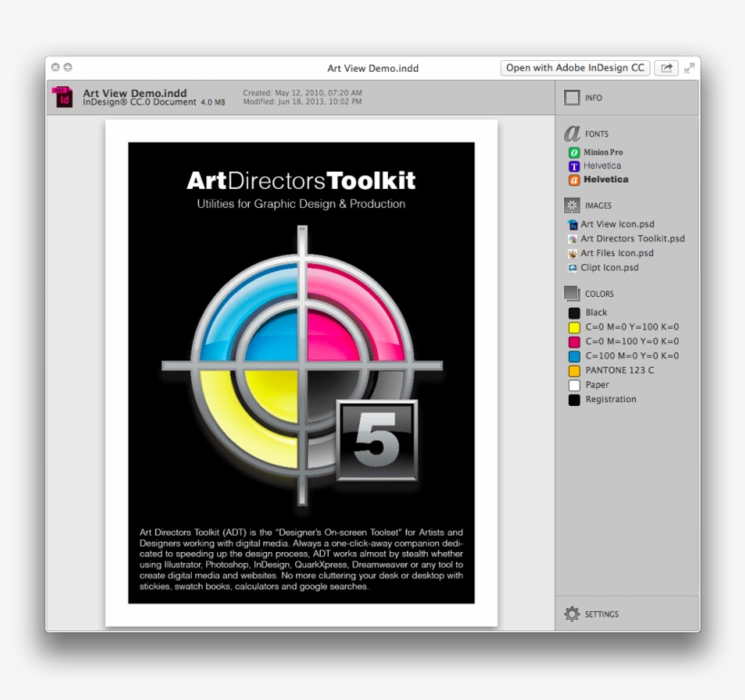Image resolution: width=745 pixels, height=700 pixels.
Task: Click the 'Modified: Jun 18, 2013' date text
Action: point(303,101)
